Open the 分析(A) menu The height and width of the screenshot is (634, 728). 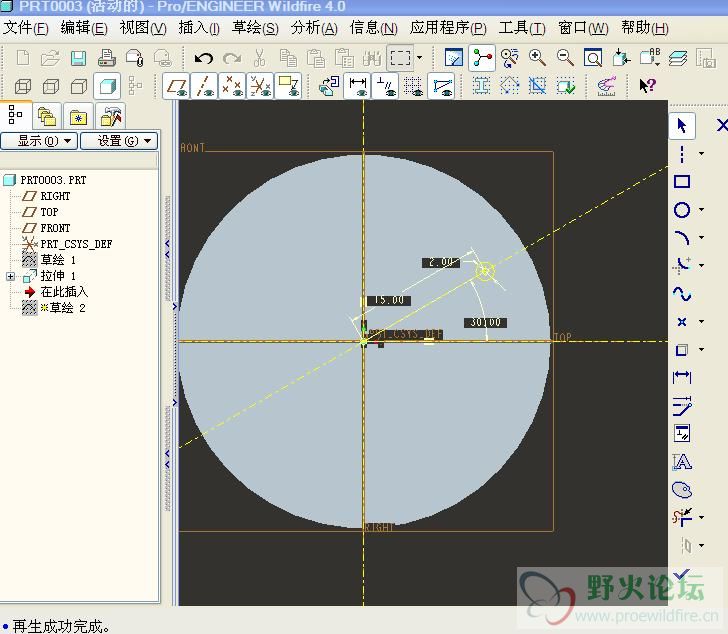click(314, 28)
